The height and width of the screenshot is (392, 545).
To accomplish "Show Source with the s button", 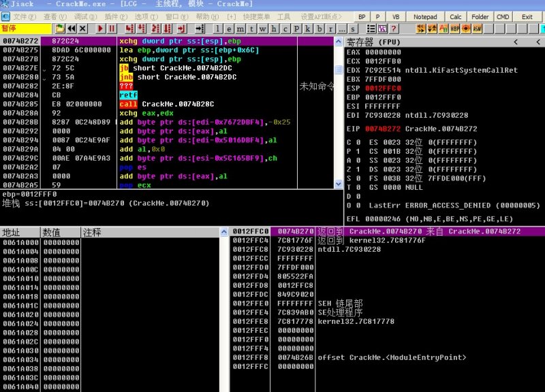I will click(x=353, y=29).
